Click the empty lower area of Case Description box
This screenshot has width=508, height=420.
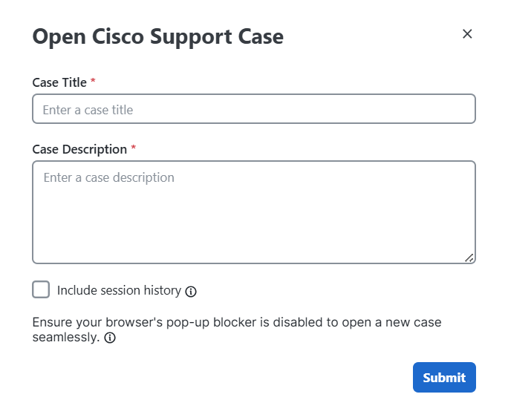pyautogui.click(x=253, y=237)
